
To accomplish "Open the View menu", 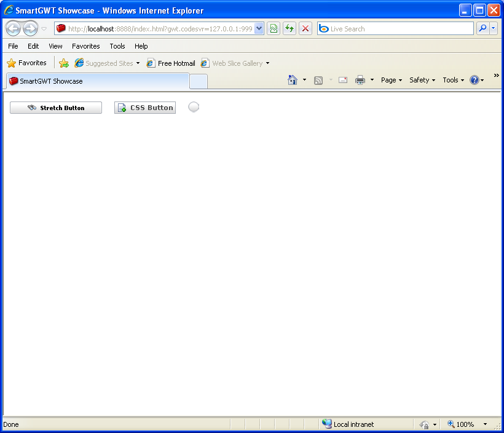I will [x=55, y=46].
